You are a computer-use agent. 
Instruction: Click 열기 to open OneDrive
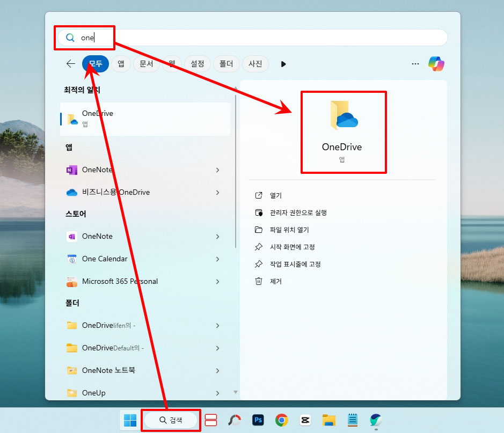coord(275,195)
